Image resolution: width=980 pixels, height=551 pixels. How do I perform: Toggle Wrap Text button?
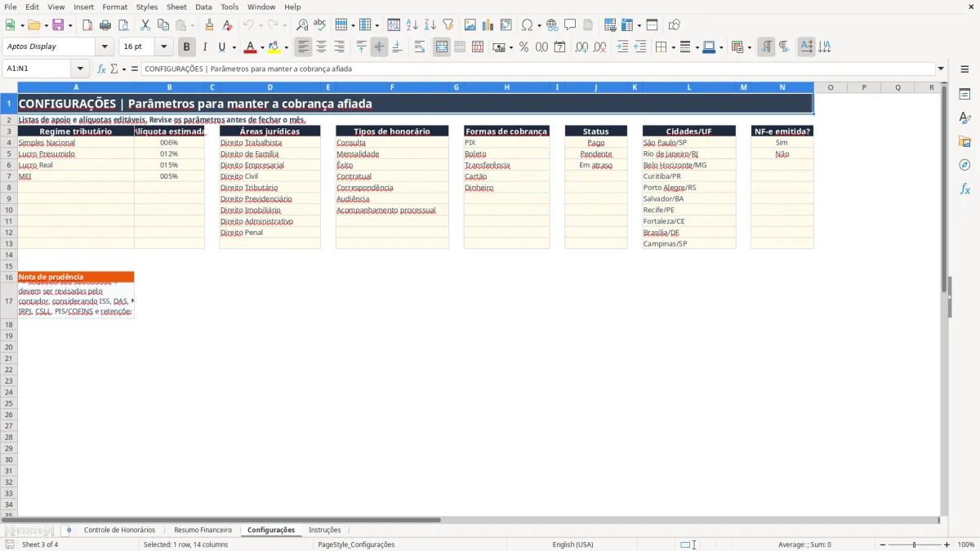(x=420, y=47)
